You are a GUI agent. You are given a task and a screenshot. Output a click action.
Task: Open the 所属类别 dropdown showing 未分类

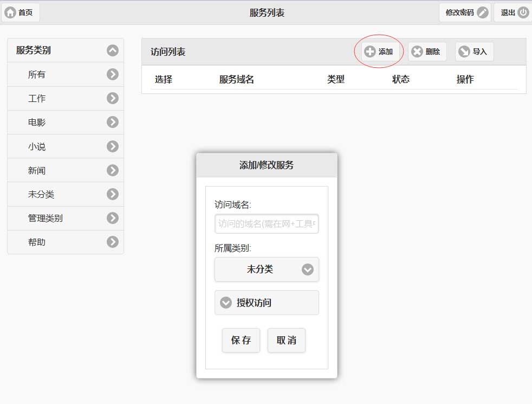tap(267, 269)
